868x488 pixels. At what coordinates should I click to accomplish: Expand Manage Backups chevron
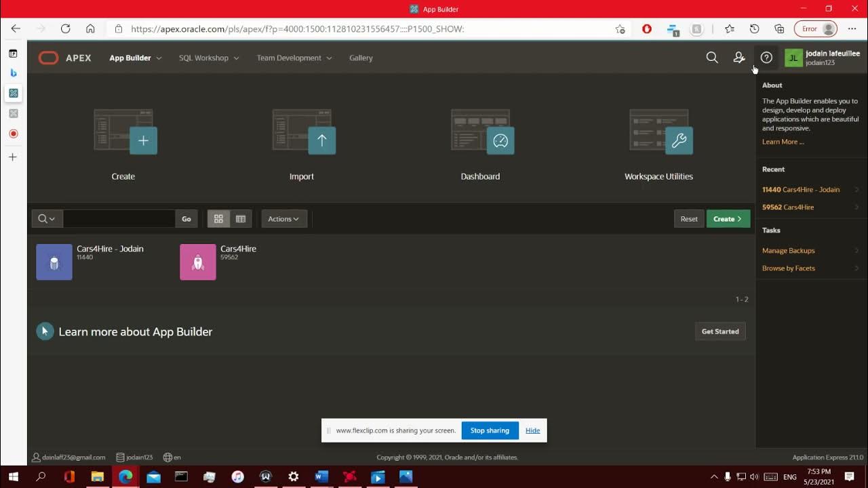pyautogui.click(x=856, y=251)
